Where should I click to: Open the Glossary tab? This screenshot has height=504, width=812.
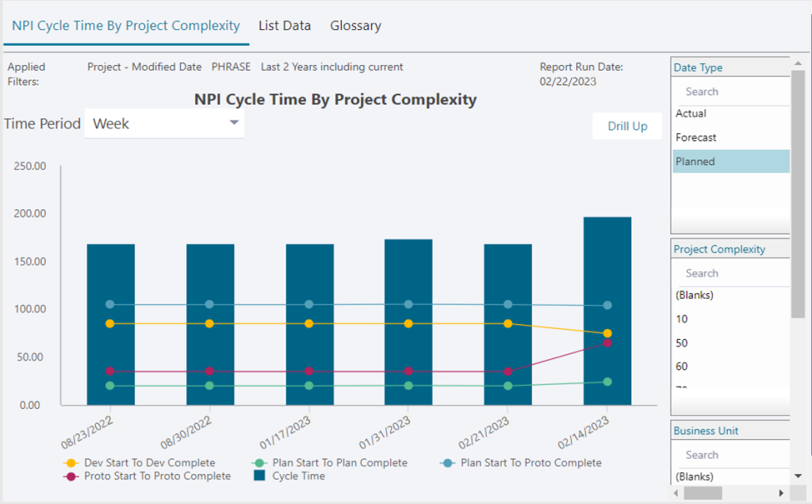pos(356,26)
